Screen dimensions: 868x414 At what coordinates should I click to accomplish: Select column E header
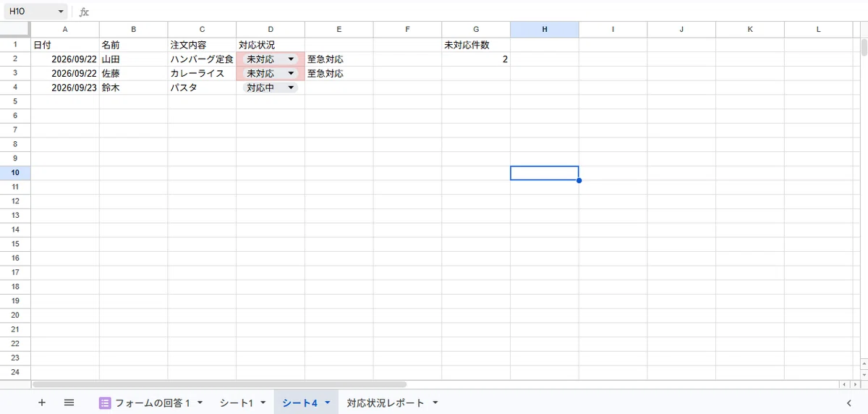339,29
